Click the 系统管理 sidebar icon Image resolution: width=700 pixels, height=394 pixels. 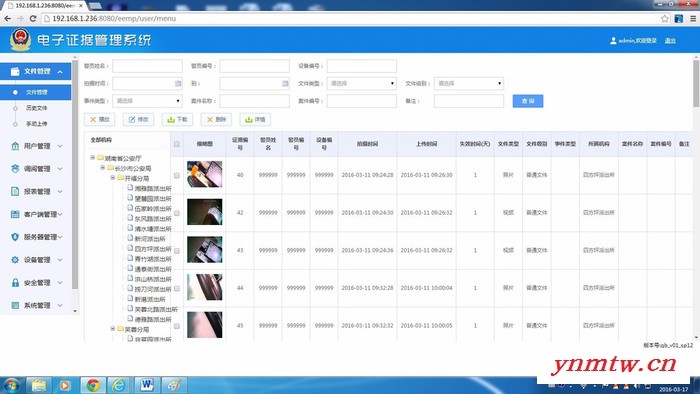coord(15,305)
